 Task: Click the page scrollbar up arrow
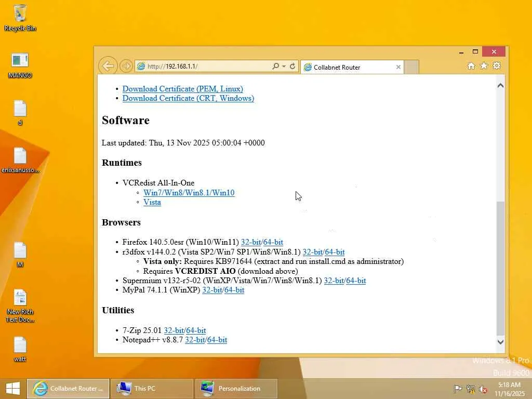pyautogui.click(x=500, y=86)
